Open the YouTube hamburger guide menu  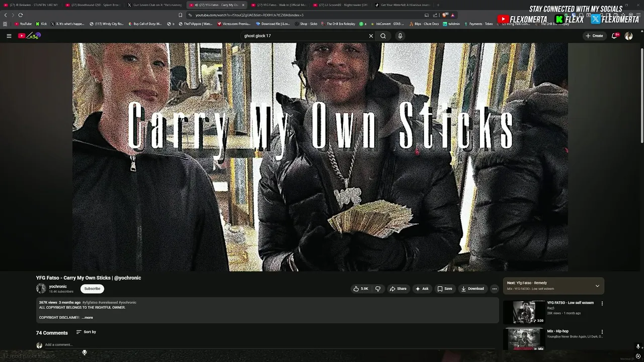(9, 36)
